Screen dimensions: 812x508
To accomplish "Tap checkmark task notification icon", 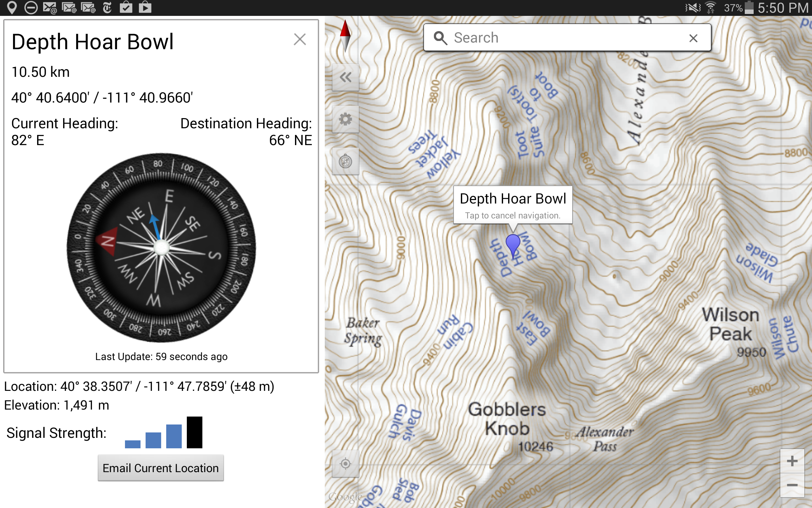I will point(126,7).
